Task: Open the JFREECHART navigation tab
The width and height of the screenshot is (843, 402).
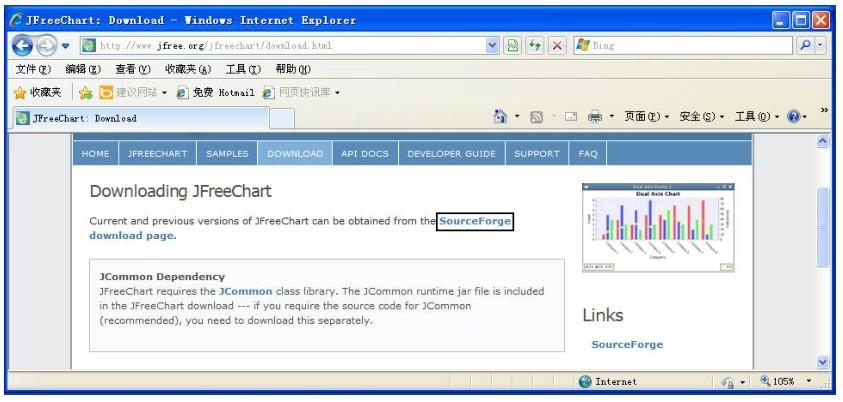Action: click(x=158, y=154)
